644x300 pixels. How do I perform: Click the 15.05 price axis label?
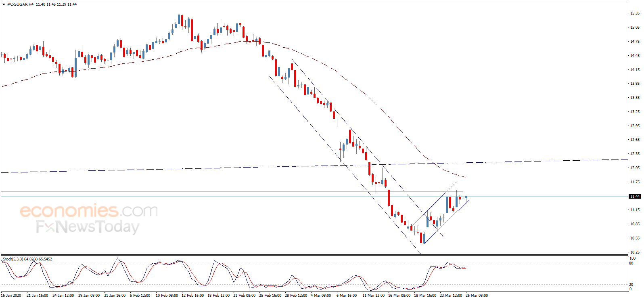coord(635,27)
